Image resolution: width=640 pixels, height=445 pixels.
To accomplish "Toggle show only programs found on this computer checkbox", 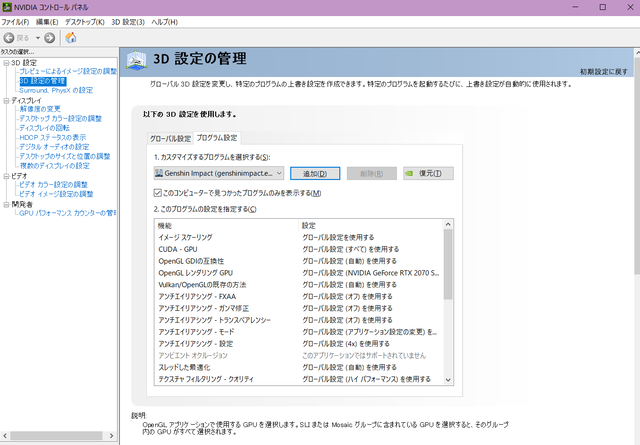I will [x=158, y=193].
